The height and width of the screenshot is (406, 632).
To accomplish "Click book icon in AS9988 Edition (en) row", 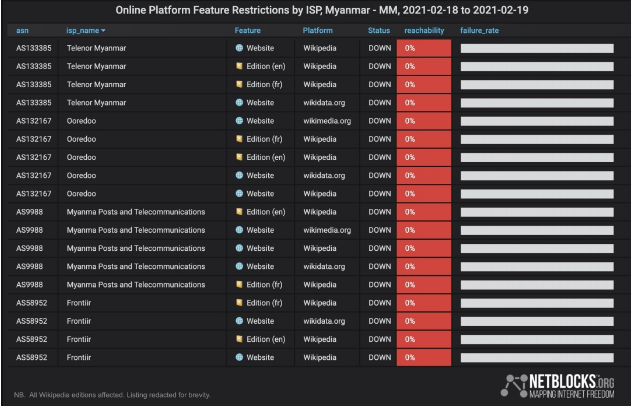I will tap(239, 212).
